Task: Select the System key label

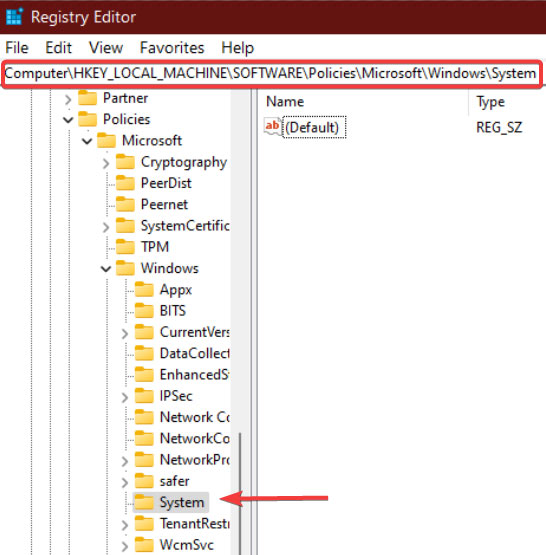Action: coord(182,502)
